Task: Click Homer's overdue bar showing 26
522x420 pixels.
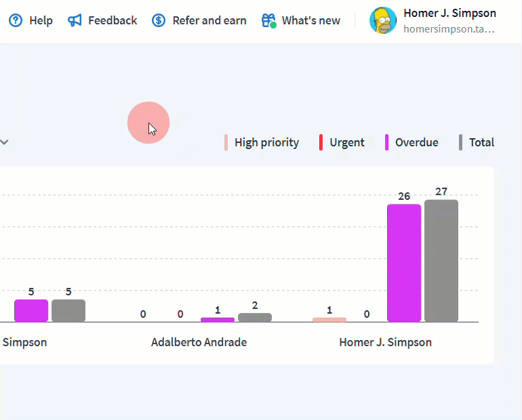Action: (x=404, y=263)
